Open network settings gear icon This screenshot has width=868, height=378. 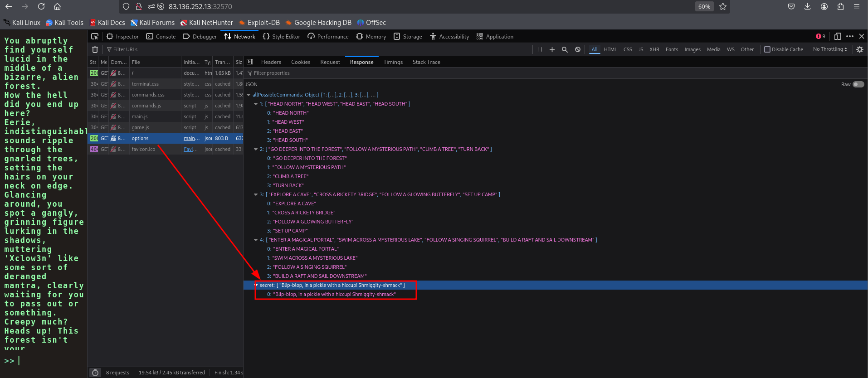click(859, 49)
